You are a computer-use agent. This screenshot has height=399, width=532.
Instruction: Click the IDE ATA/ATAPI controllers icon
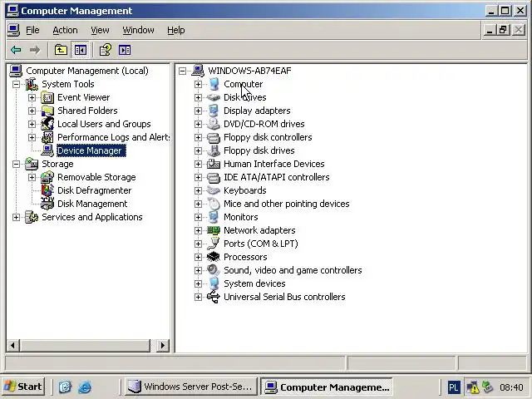(x=214, y=177)
